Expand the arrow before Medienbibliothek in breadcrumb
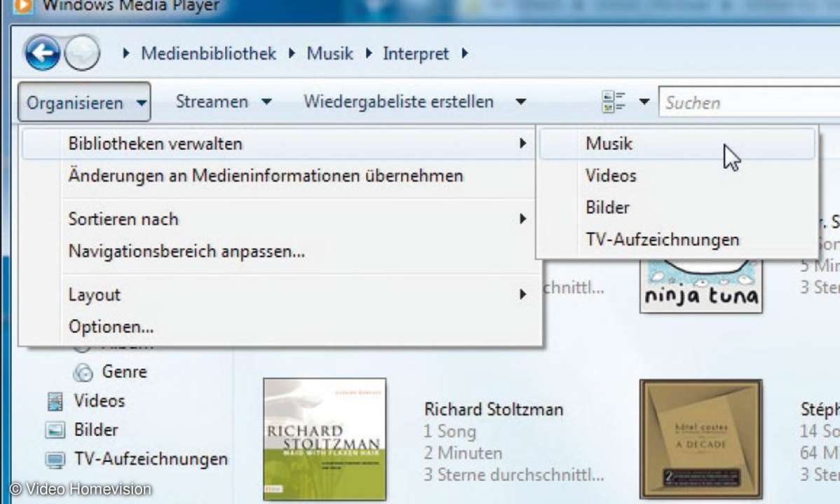840x504 pixels. (x=126, y=53)
